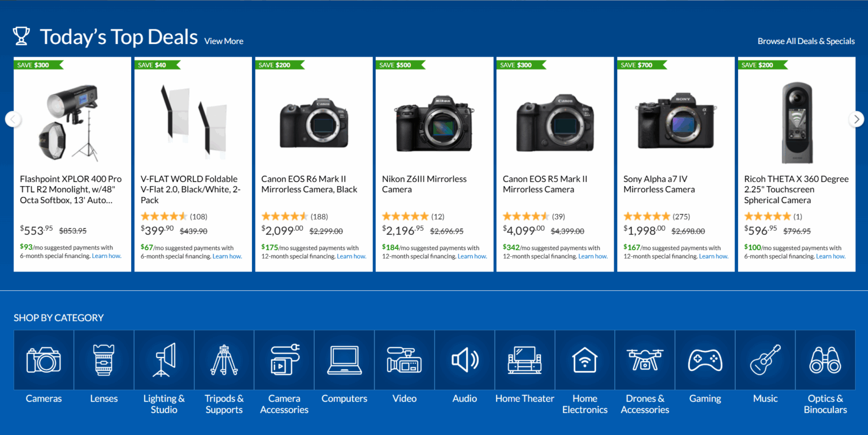
Task: Click the View More deals link
Action: click(224, 41)
